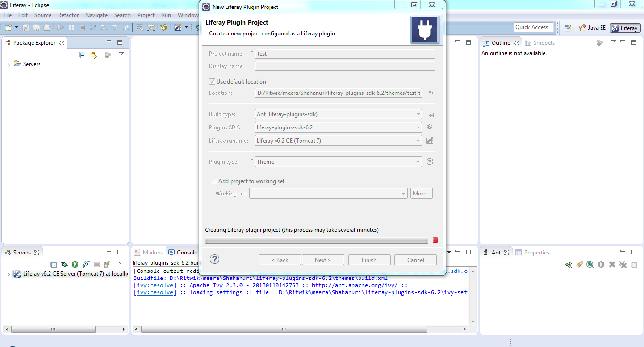Image resolution: width=644 pixels, height=347 pixels.
Task: Open the Liferay runtime dropdown
Action: click(x=338, y=141)
